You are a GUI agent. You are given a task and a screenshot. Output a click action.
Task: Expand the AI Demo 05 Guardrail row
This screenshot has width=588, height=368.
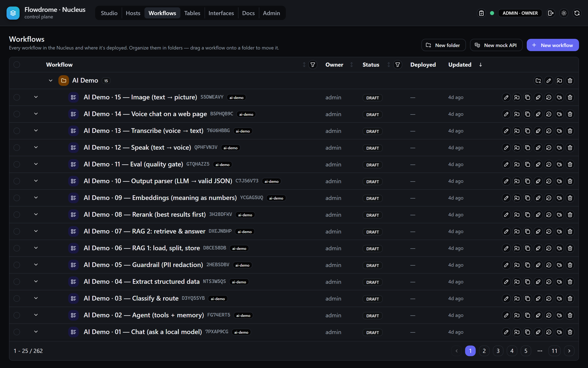36,265
